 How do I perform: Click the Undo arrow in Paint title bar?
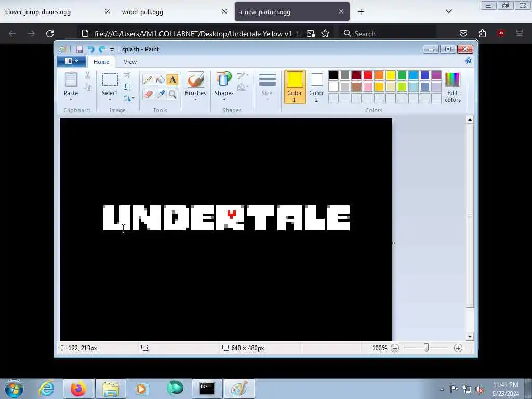click(90, 49)
